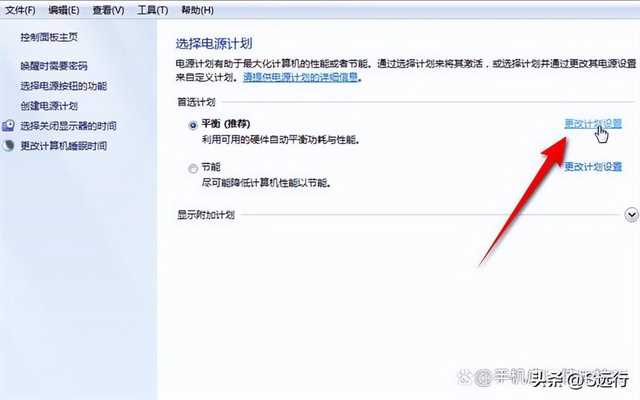Viewport: 640px width, 400px height.
Task: Go to 控制面板主页 in the sidebar
Action: point(49,37)
